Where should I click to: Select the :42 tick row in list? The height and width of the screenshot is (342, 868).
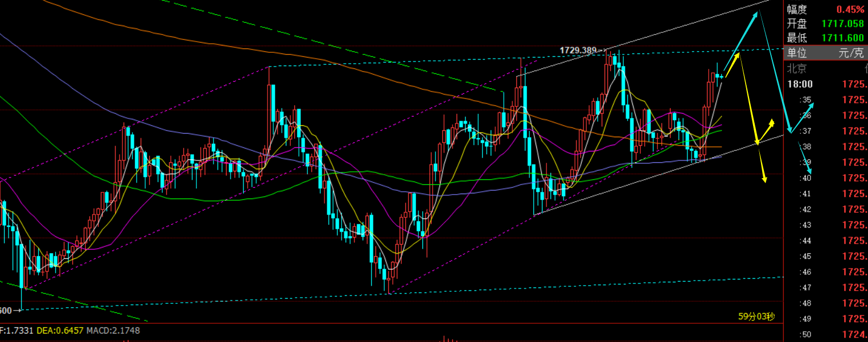click(825, 209)
